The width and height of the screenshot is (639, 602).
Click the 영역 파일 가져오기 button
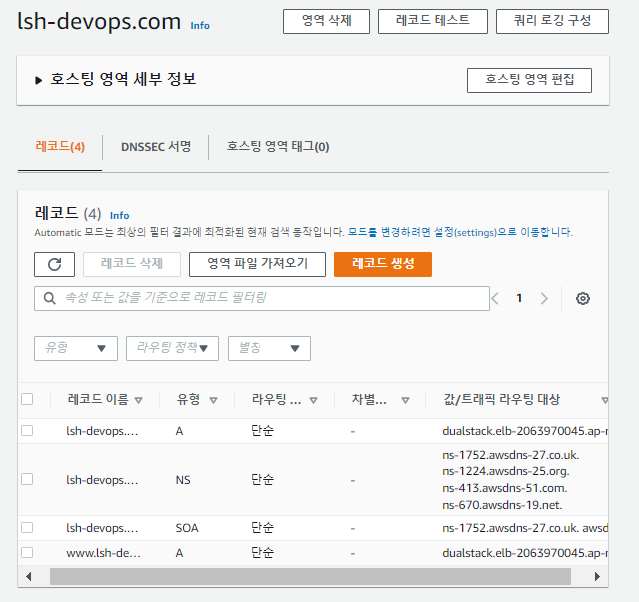click(258, 264)
